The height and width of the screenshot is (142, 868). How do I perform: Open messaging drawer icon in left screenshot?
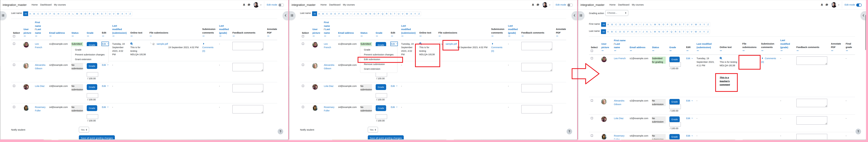click(x=249, y=5)
